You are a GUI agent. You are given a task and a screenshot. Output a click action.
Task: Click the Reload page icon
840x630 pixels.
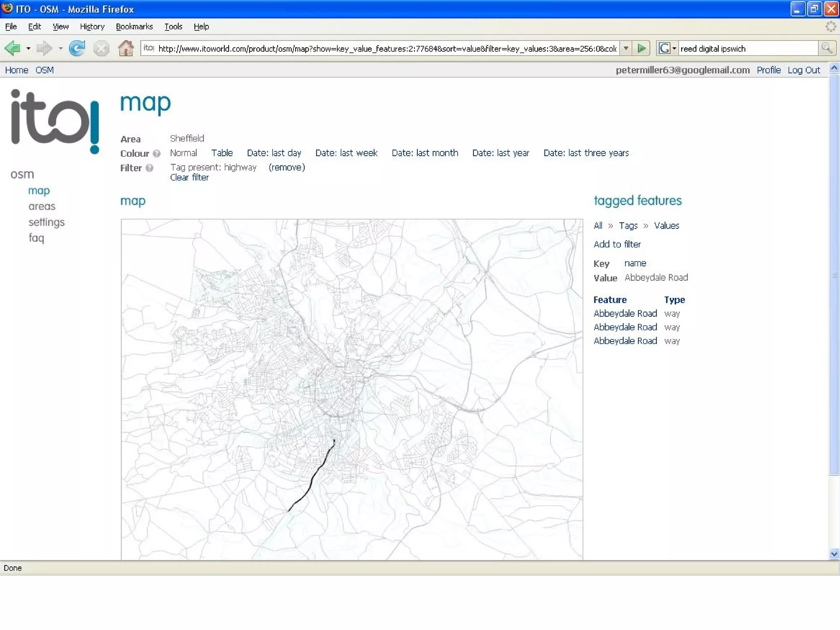77,48
